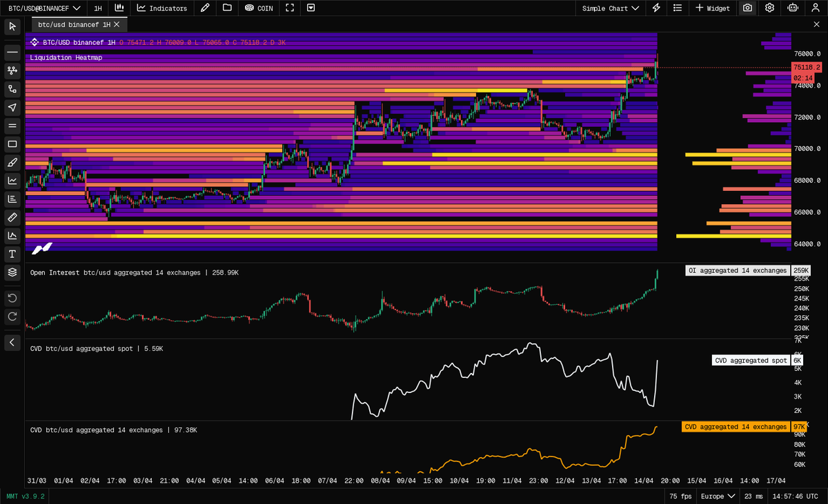Open the BTC/USD@BINANCEF symbol selector

[43, 8]
